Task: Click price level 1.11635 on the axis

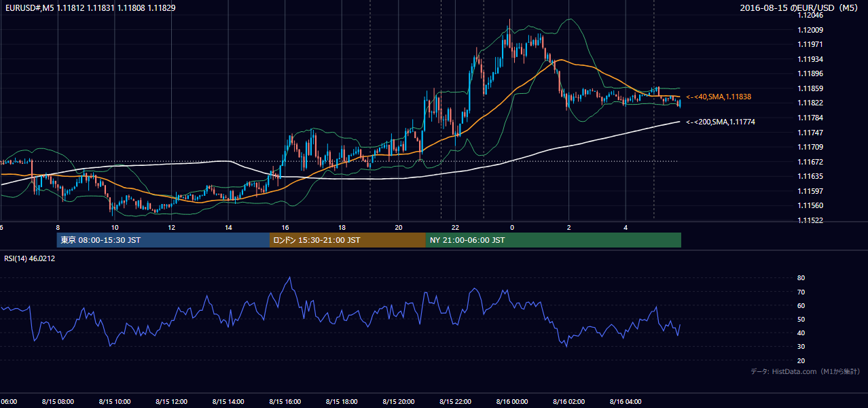Action: [x=811, y=176]
